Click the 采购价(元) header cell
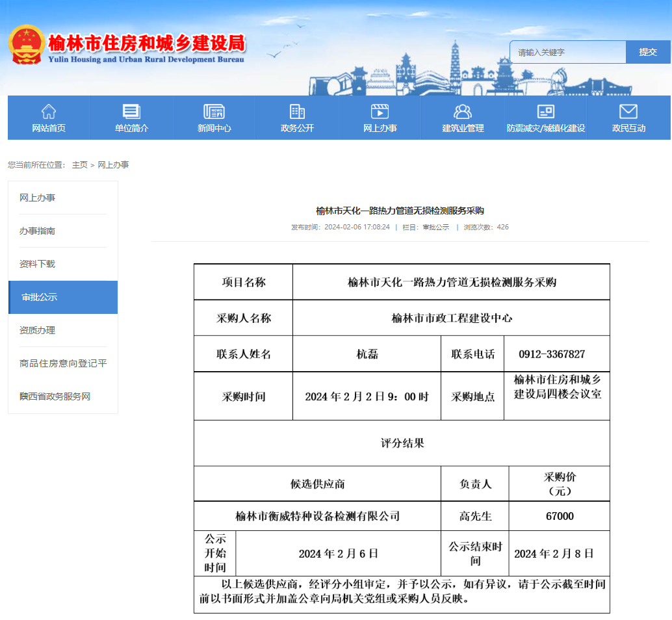The image size is (672, 620). coord(560,484)
